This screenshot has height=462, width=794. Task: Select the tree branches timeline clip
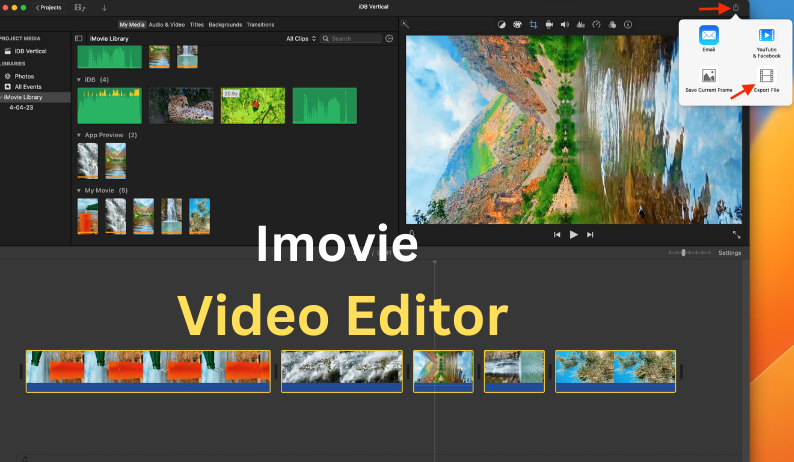click(615, 371)
